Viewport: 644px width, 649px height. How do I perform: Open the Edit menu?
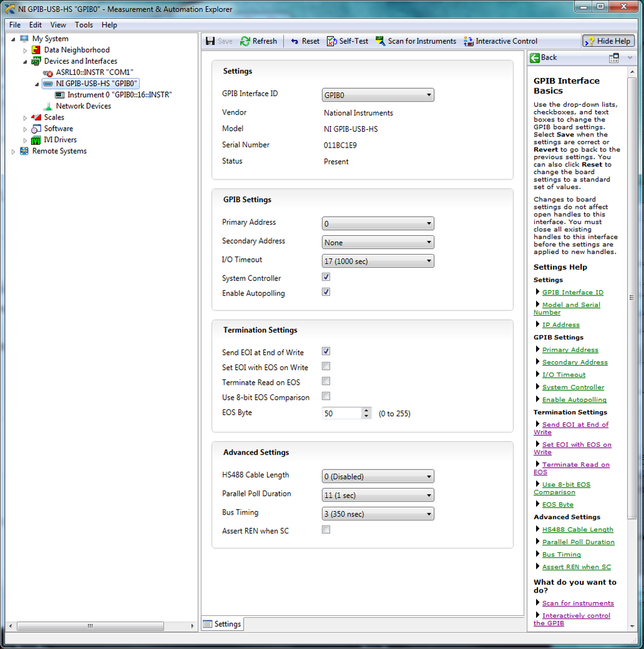35,25
